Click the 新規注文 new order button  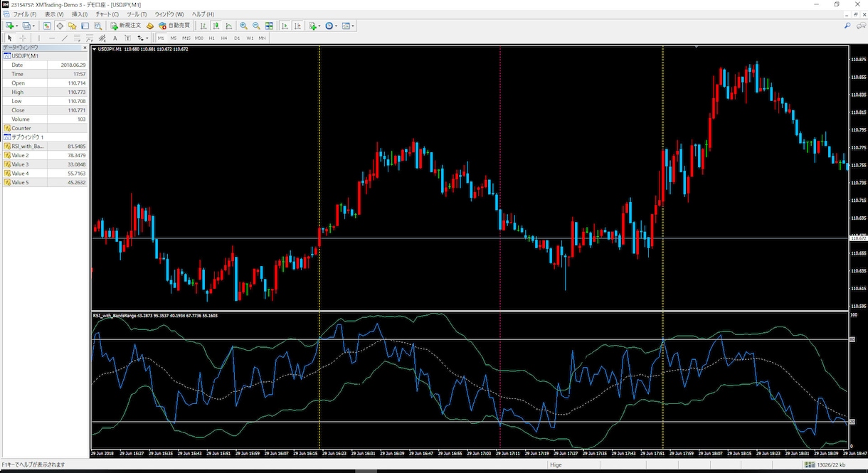coord(126,26)
